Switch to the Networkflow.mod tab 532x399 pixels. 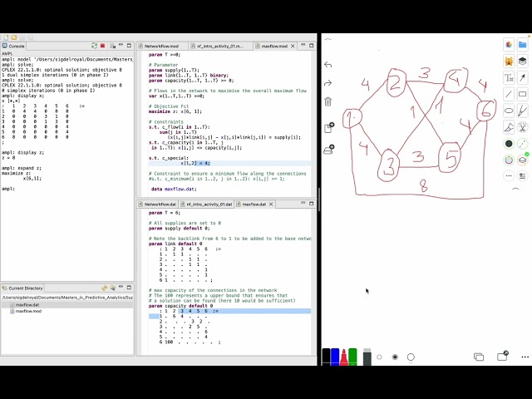(x=161, y=47)
